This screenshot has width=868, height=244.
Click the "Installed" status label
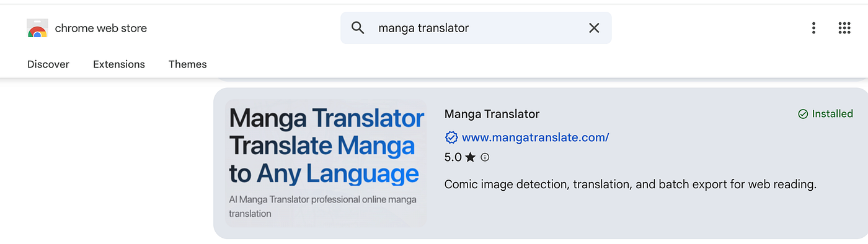click(x=833, y=114)
